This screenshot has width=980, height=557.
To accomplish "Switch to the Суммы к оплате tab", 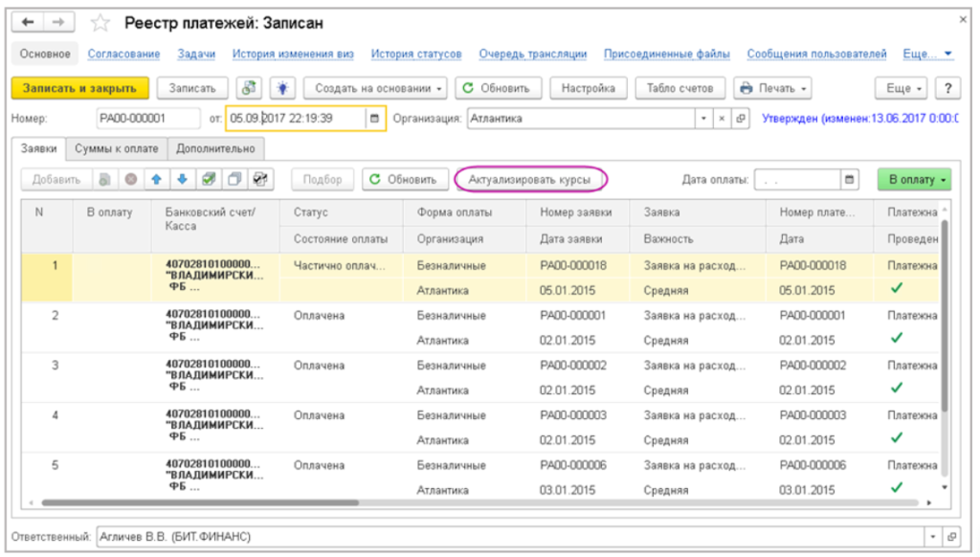I will click(117, 148).
